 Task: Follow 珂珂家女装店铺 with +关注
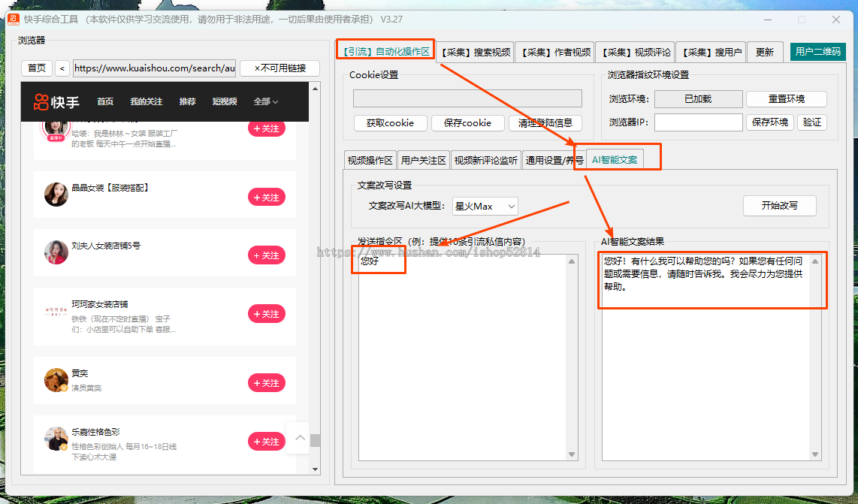267,314
